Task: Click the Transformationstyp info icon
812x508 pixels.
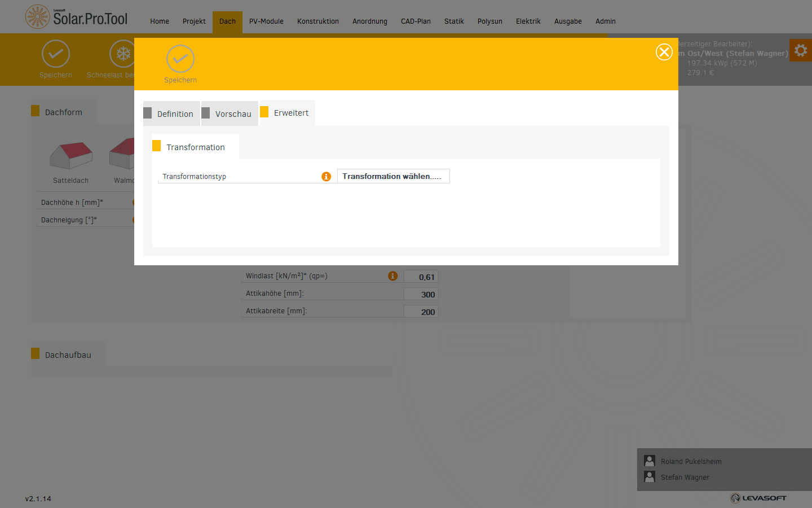Action: tap(326, 177)
